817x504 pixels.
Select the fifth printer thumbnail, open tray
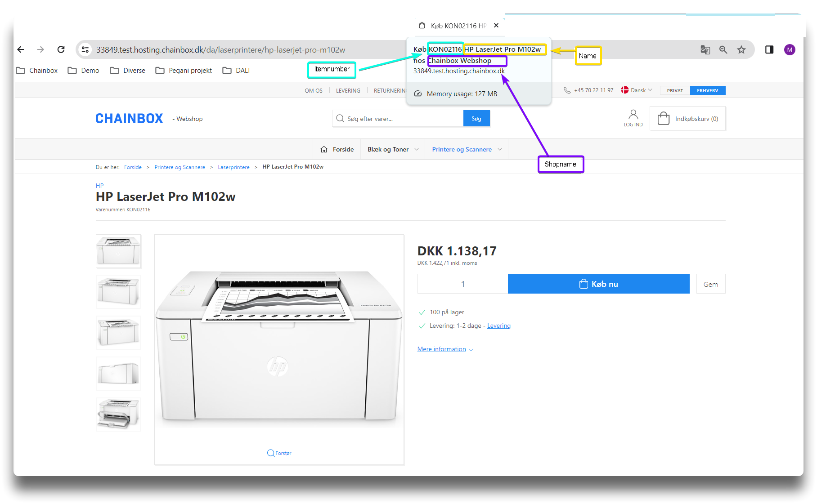(118, 415)
